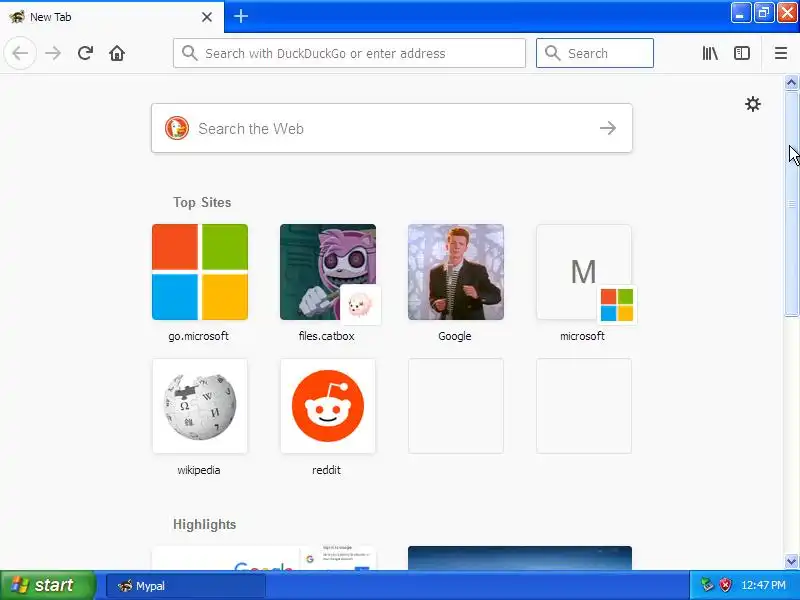Open the Windows start menu
This screenshot has width=800, height=600.
click(48, 585)
